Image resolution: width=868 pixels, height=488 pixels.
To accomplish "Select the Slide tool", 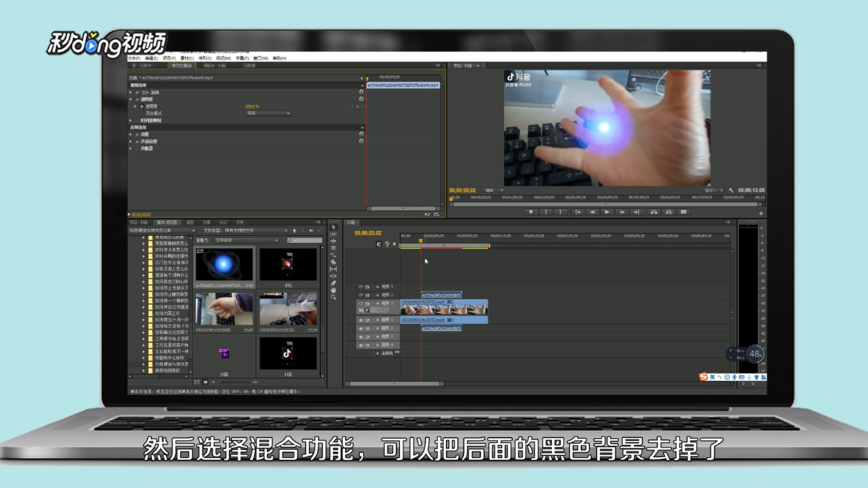I will point(334,276).
